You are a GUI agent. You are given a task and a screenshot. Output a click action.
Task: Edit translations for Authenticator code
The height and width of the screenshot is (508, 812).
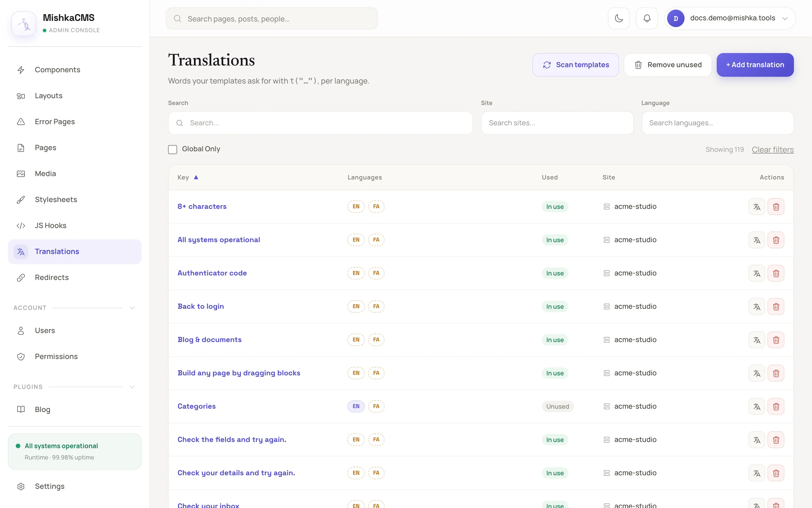[x=756, y=273]
